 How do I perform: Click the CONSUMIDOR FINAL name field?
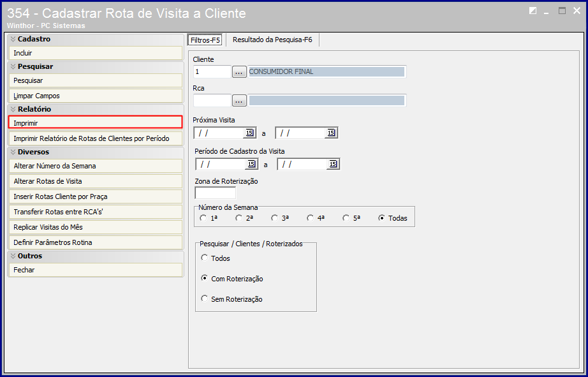click(x=327, y=71)
